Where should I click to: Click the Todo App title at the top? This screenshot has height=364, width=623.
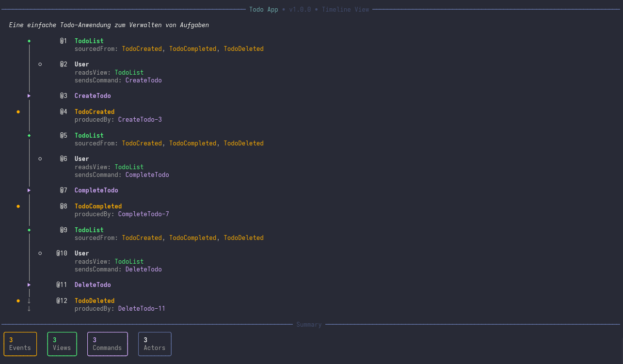[264, 9]
